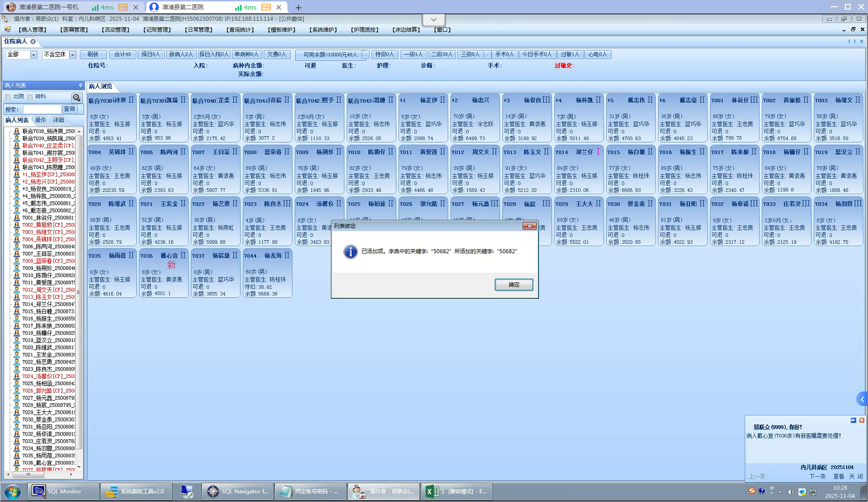Click the app icon left of 病人管理 menu
Screen dimensions: 868x502
coord(8,29)
